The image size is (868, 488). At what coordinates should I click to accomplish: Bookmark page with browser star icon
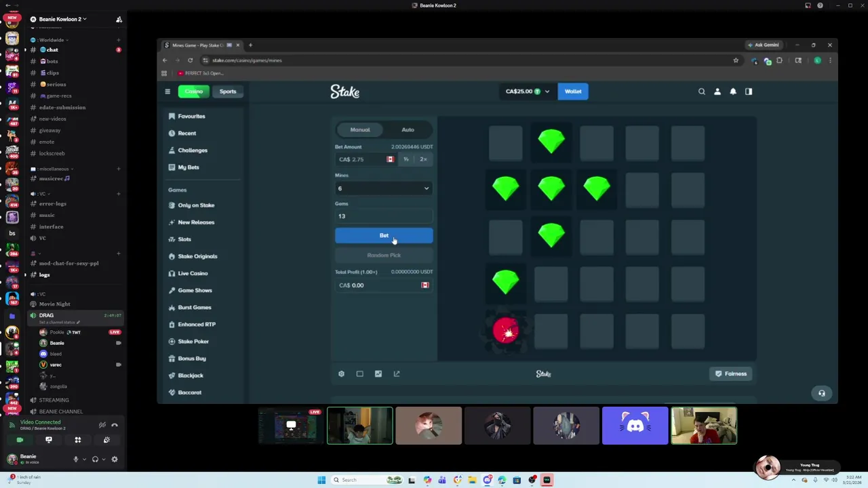[x=736, y=60]
